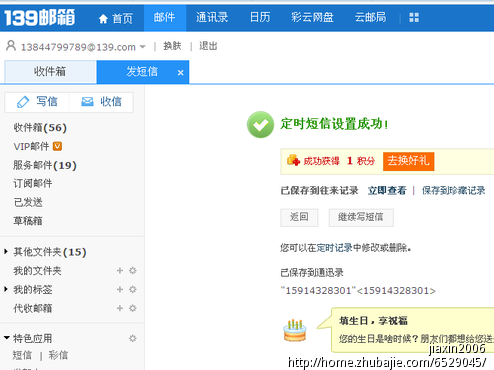The image size is (494, 370).
Task: Click plus icon beside 我的文件夹
Action: (x=120, y=270)
